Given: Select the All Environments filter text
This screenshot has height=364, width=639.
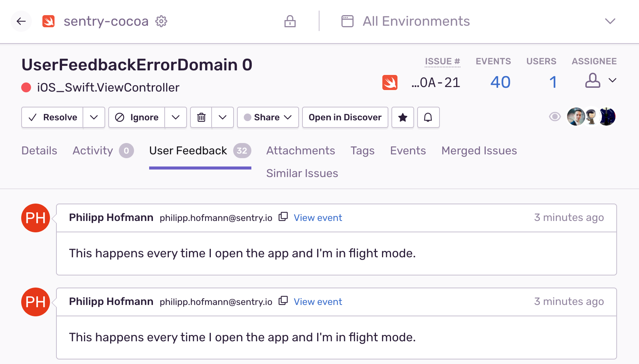Looking at the screenshot, I should pos(416,21).
